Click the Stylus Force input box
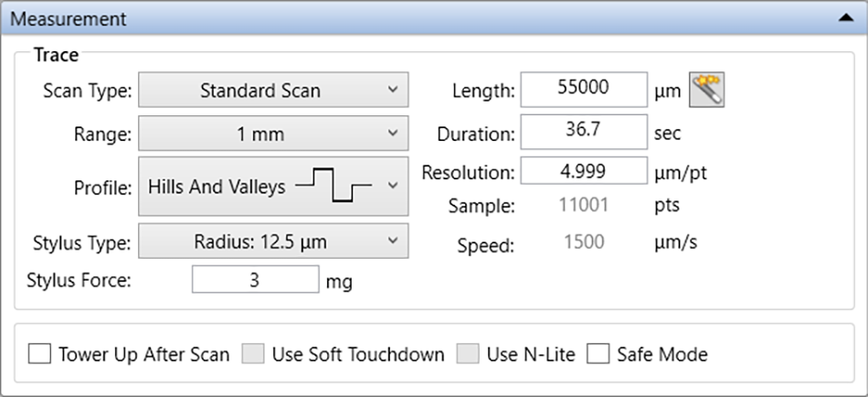The width and height of the screenshot is (868, 397). tap(256, 279)
